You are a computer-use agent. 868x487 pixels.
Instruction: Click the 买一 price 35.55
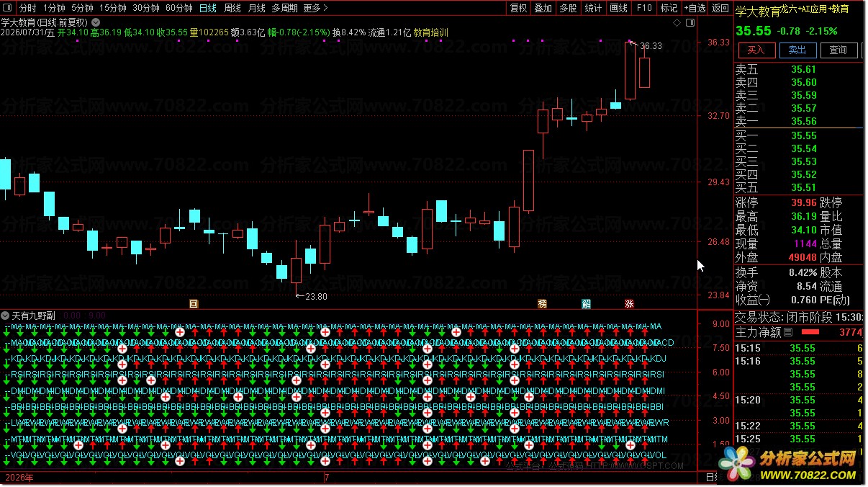pos(804,135)
